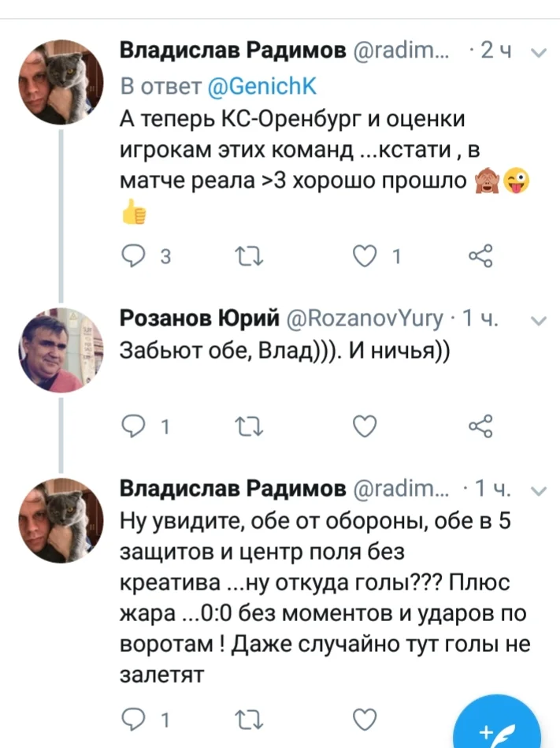This screenshot has width=560, height=748.
Task: Open options menu on Radimov's second tweet
Action: (x=536, y=488)
